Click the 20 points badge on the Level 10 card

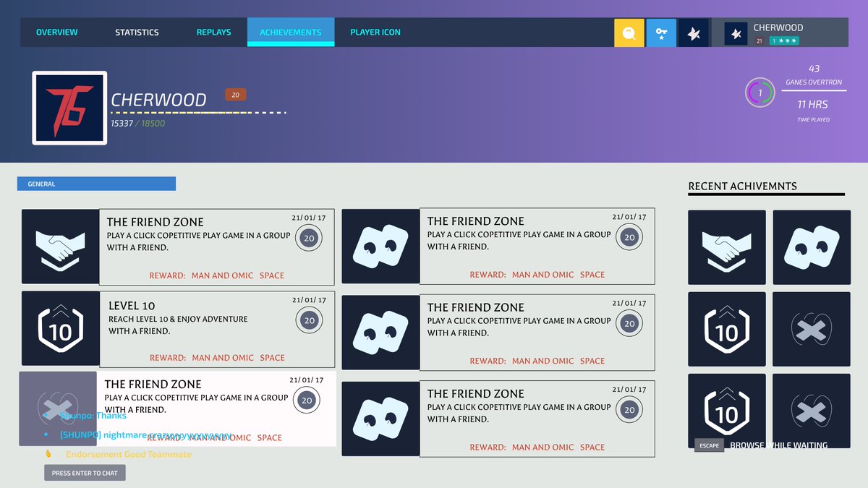tap(310, 320)
